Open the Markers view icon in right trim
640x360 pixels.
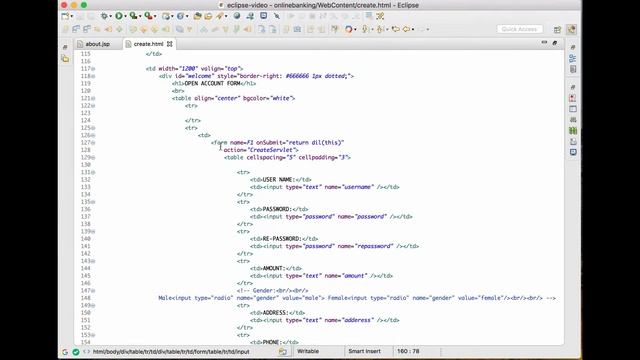coord(573,98)
